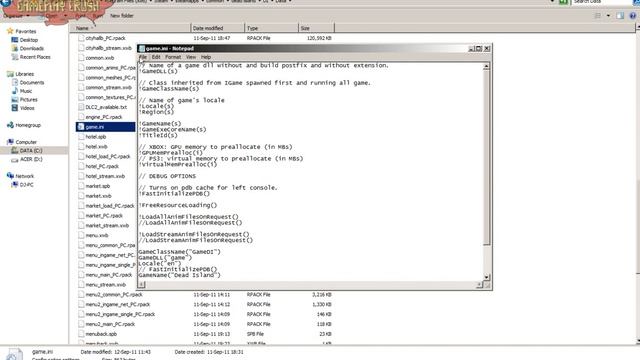Select menu2_ingame_single_PC.rpack file
The width and height of the screenshot is (640, 360).
[x=120, y=314]
